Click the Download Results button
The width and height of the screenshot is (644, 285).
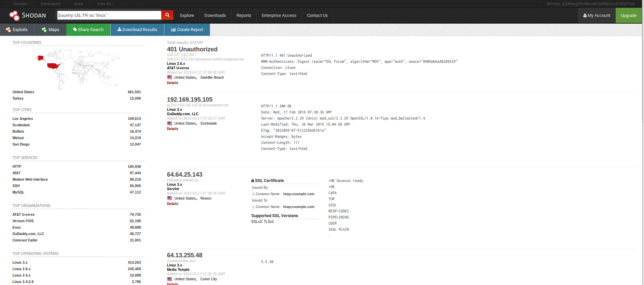[x=137, y=30]
